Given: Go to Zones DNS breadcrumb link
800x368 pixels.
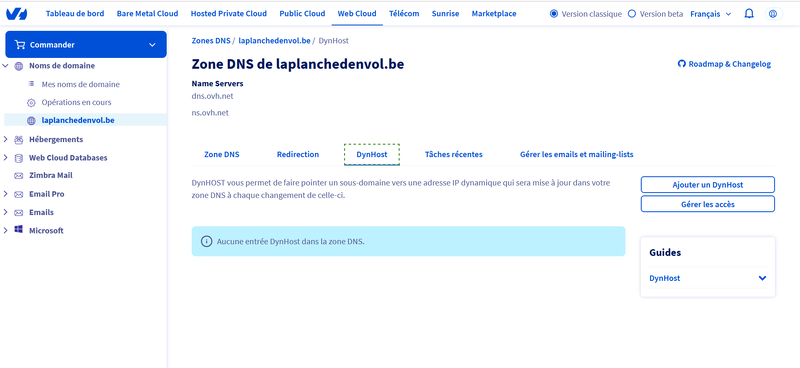Looking at the screenshot, I should (x=211, y=40).
